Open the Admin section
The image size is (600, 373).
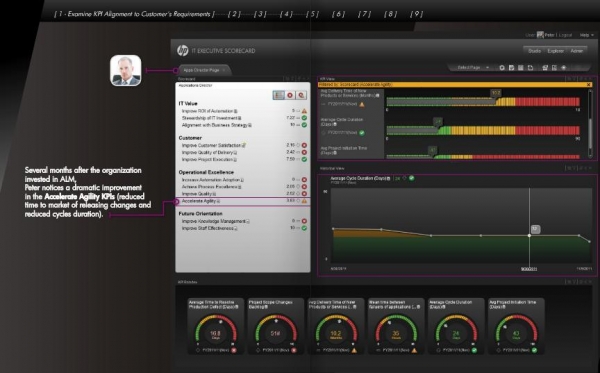tap(576, 51)
